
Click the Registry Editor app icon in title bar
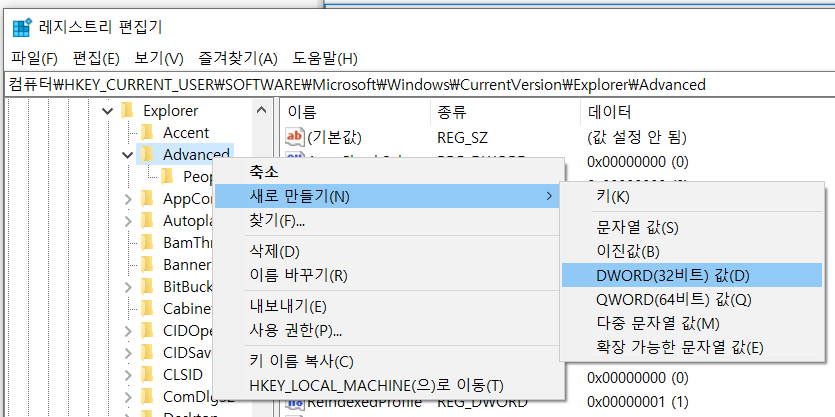point(22,27)
